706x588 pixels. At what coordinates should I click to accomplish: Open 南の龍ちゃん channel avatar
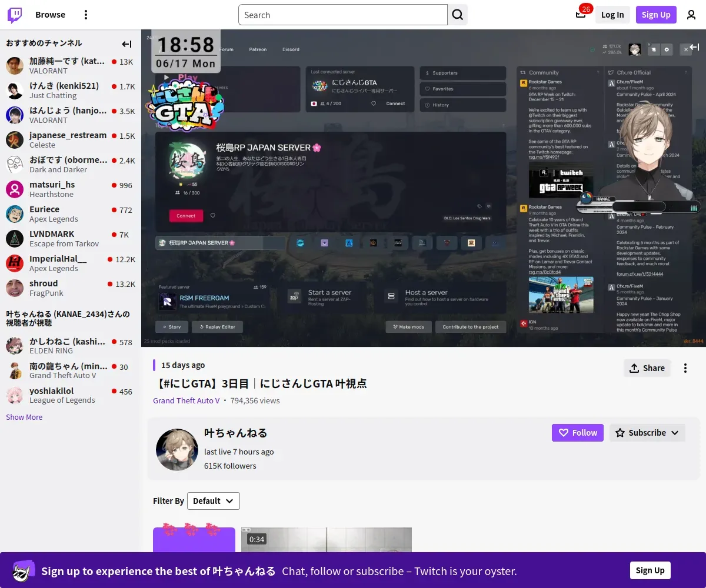[15, 370]
